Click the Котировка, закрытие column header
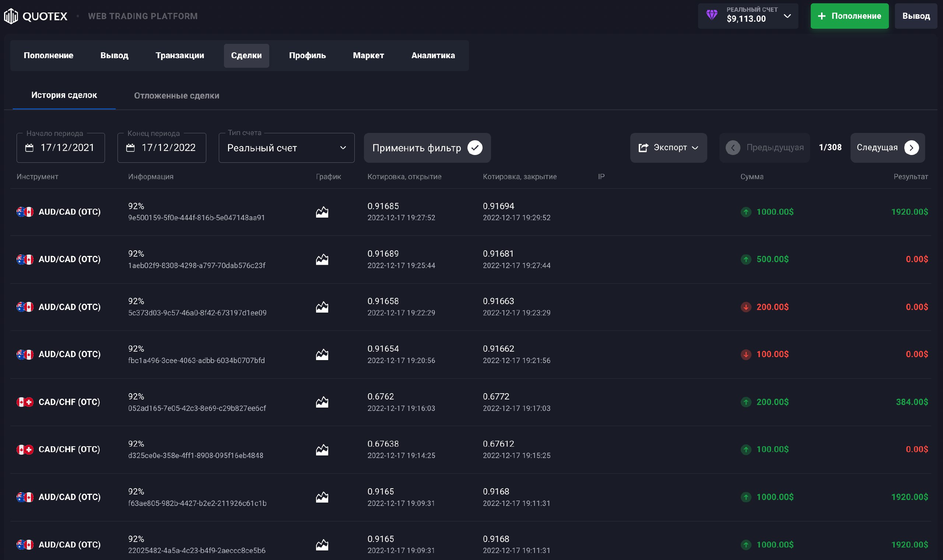This screenshot has width=943, height=560. coord(519,177)
